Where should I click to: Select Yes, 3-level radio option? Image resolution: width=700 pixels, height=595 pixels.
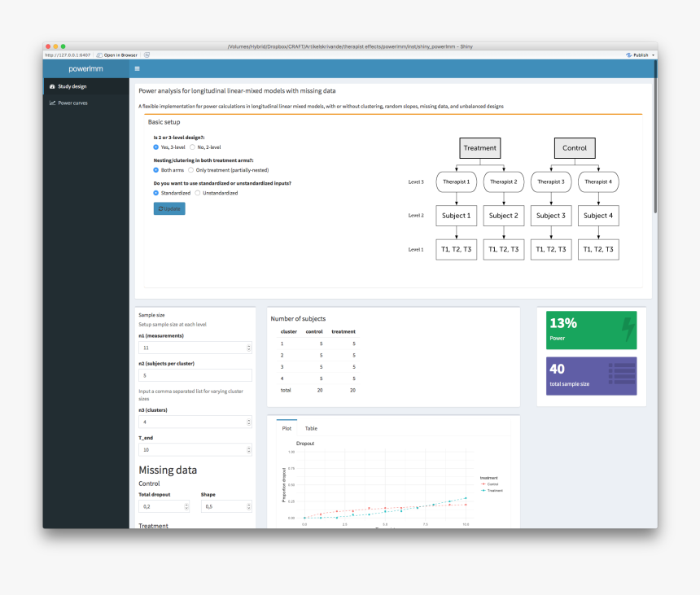[x=155, y=147]
